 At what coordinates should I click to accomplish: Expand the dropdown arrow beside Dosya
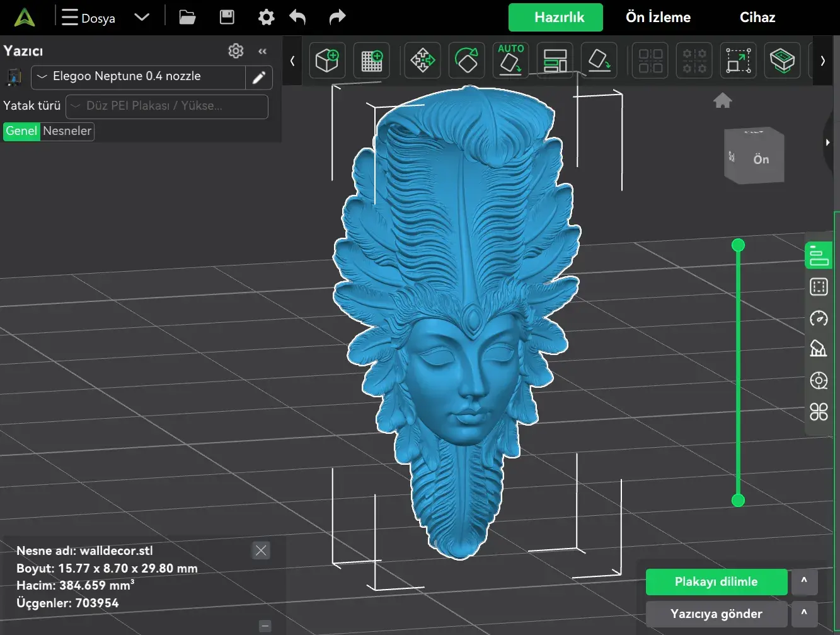tap(142, 17)
